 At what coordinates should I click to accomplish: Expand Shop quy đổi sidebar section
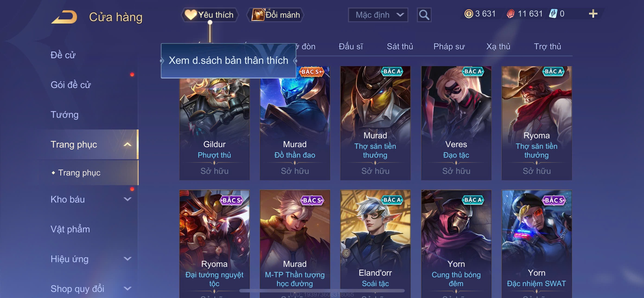pyautogui.click(x=127, y=288)
